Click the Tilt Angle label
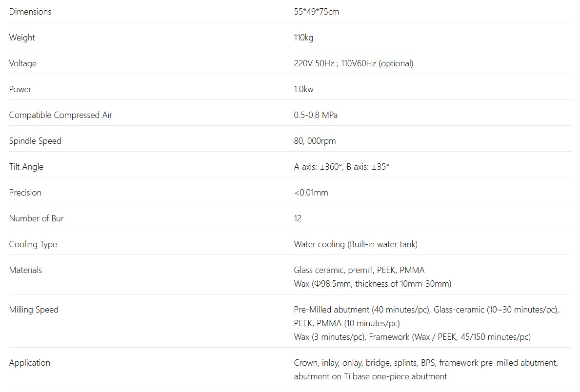580x392 pixels. coord(26,167)
